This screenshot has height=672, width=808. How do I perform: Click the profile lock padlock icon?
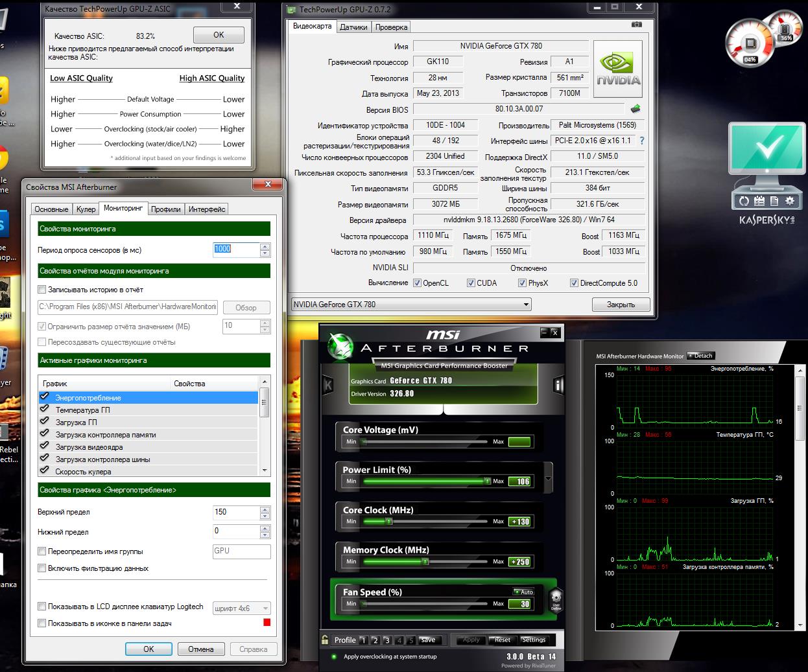pyautogui.click(x=325, y=640)
